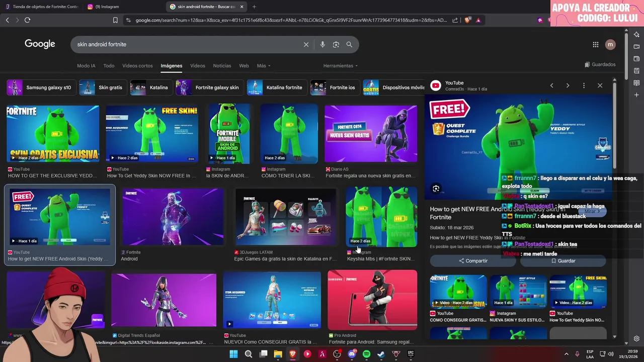Screen dimensions: 644x362
Task: Click the search text field with 'skin android fortnite'
Action: pos(186,44)
